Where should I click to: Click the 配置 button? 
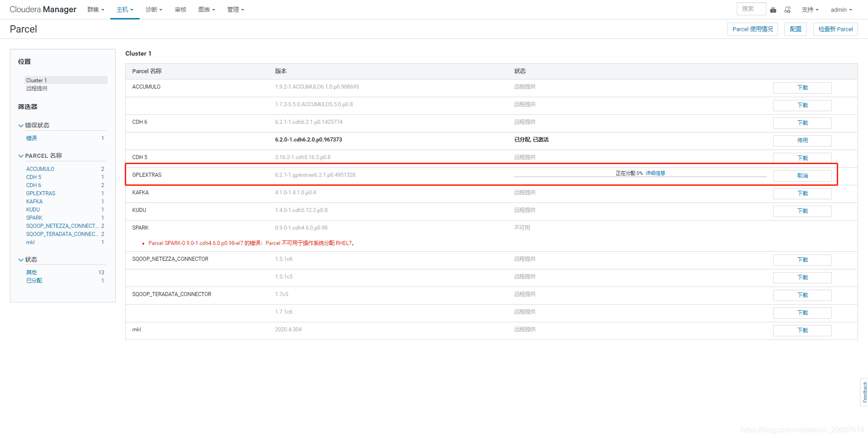[x=796, y=29]
